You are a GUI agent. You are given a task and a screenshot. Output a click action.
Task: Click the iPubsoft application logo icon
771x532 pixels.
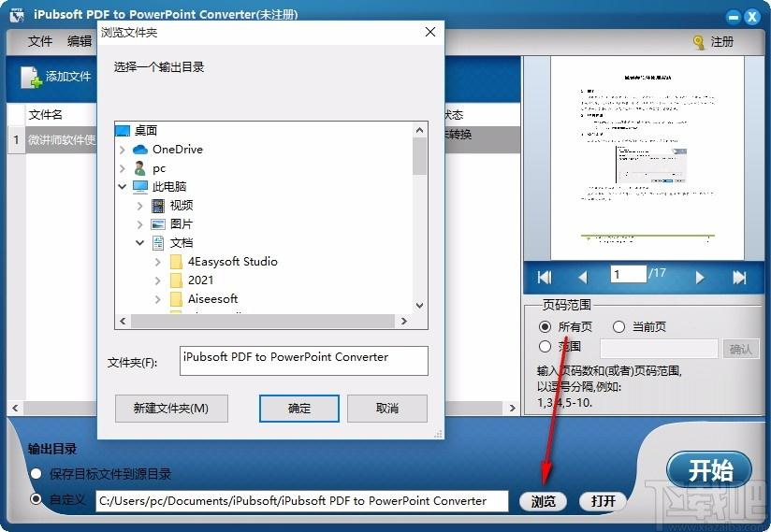click(x=17, y=15)
